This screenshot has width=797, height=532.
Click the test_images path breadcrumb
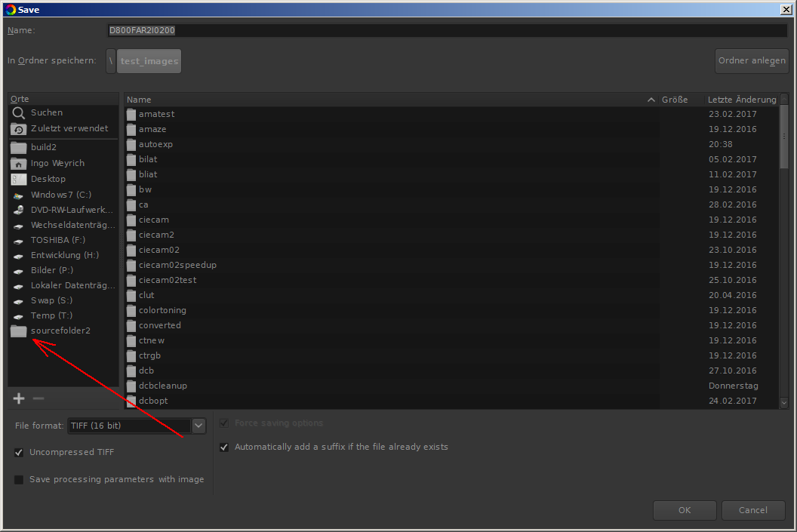149,61
